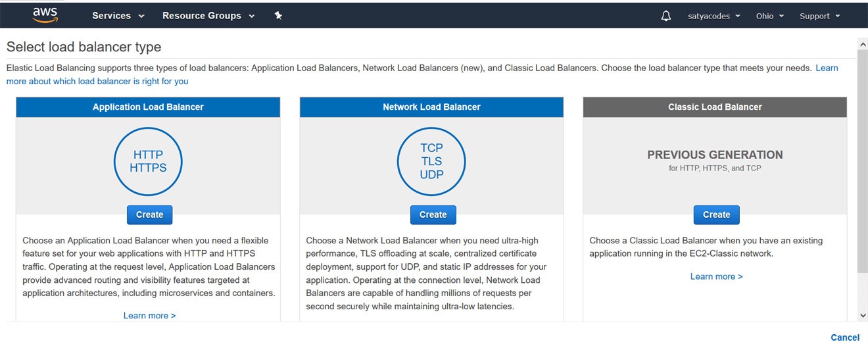The width and height of the screenshot is (868, 348).
Task: Click the AWS logo home icon
Action: 45,15
